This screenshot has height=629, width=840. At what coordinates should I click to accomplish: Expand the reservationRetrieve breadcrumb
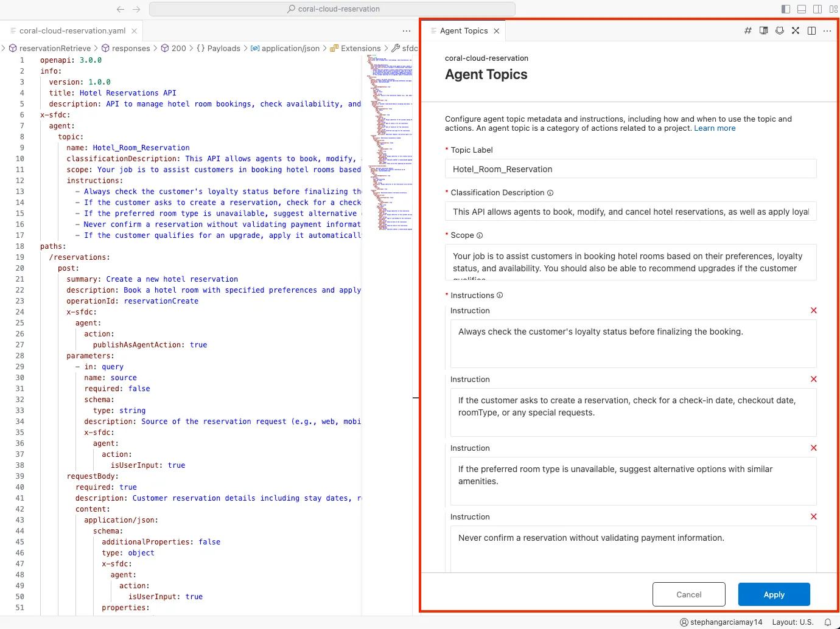point(55,48)
